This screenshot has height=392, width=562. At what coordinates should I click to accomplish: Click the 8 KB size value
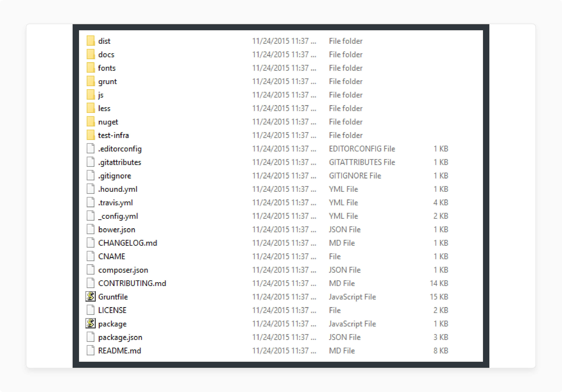(441, 350)
